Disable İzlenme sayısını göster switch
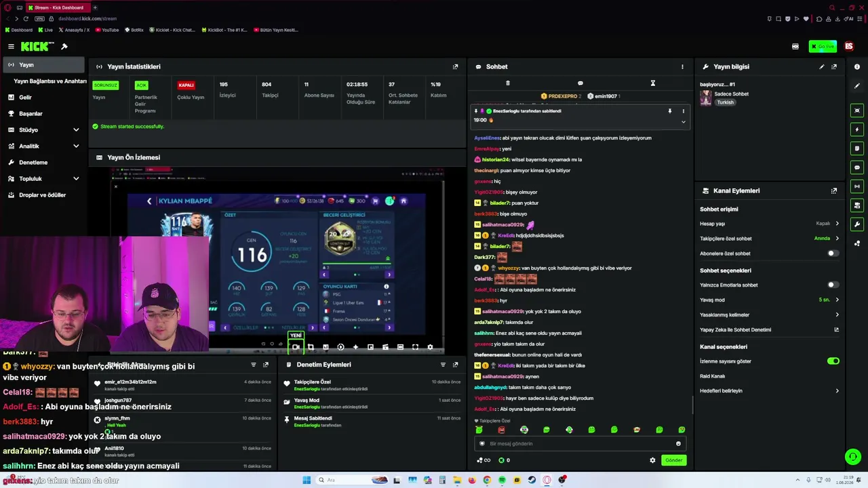 [833, 361]
